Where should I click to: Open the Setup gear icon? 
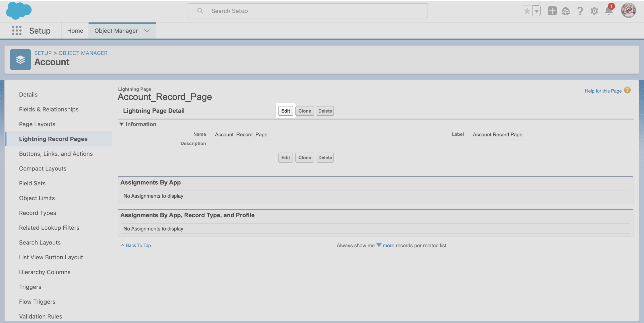pyautogui.click(x=594, y=11)
